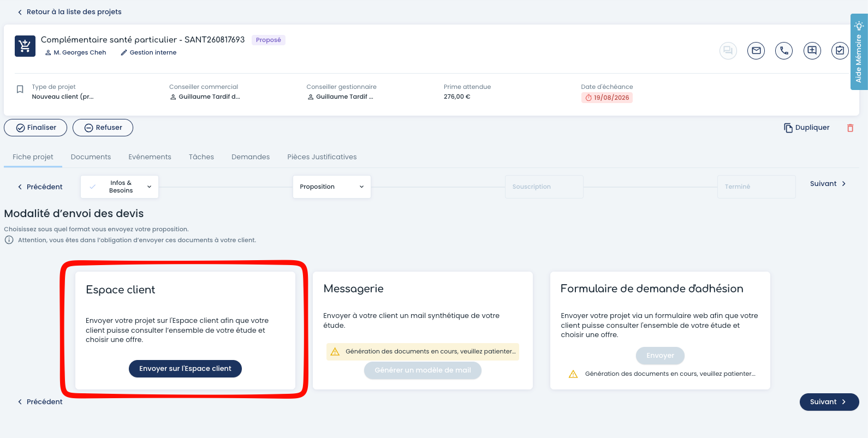Click Envoyer sur l'Espace client button
Viewport: 868px width, 438px height.
(185, 369)
